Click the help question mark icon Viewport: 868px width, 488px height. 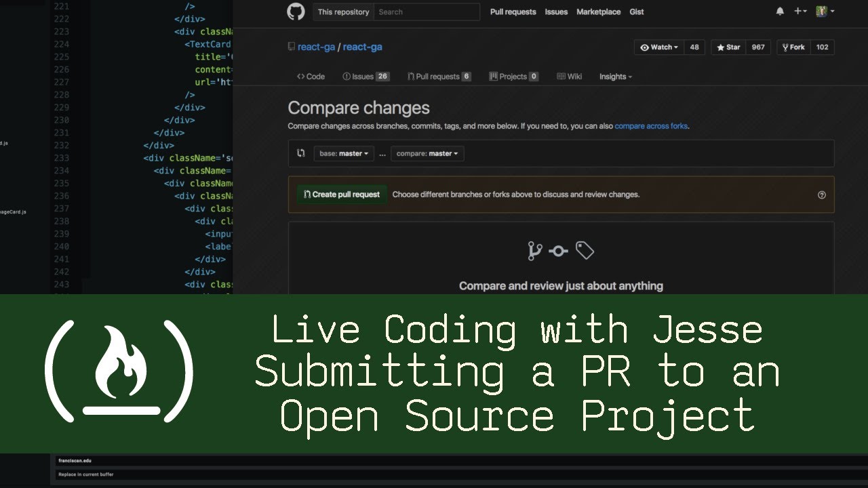click(822, 195)
